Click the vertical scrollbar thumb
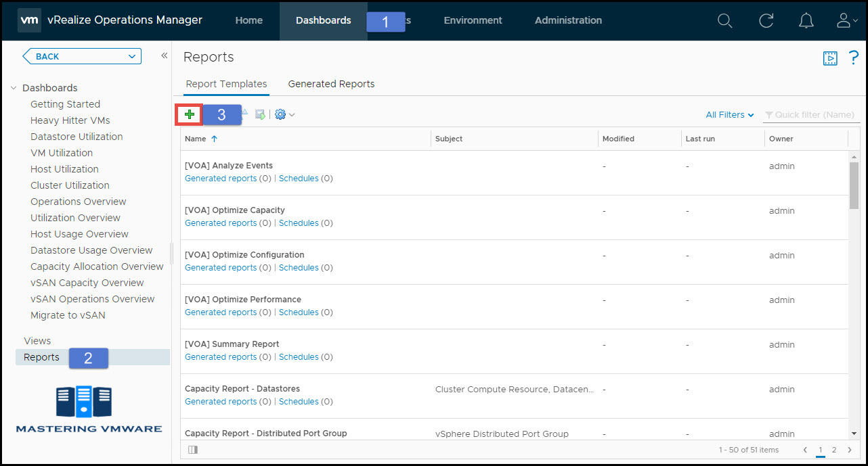 click(854, 185)
